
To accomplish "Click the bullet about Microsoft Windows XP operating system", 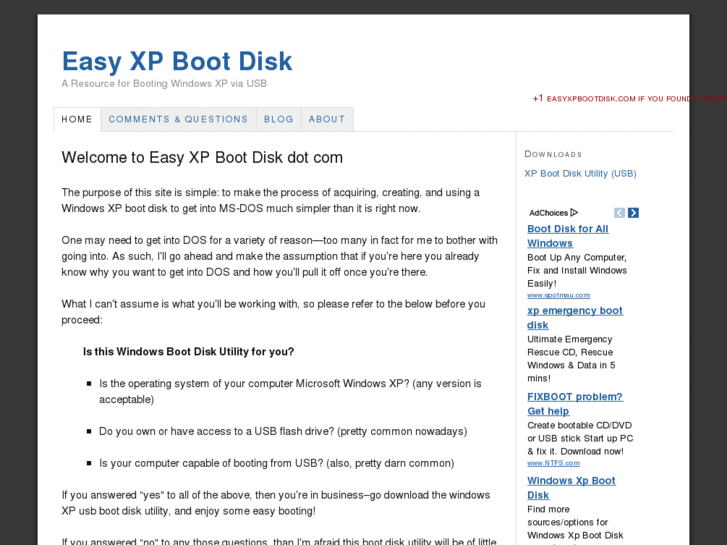I will tap(290, 391).
